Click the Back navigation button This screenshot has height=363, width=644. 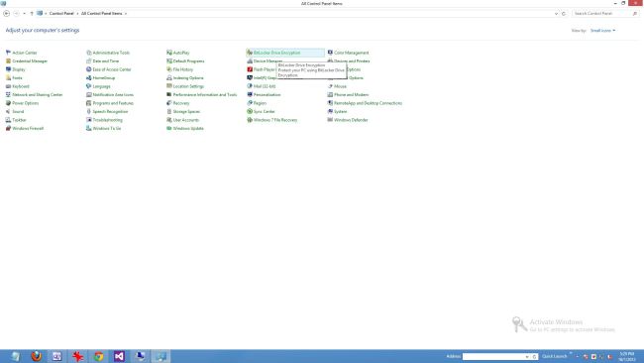coord(7,14)
